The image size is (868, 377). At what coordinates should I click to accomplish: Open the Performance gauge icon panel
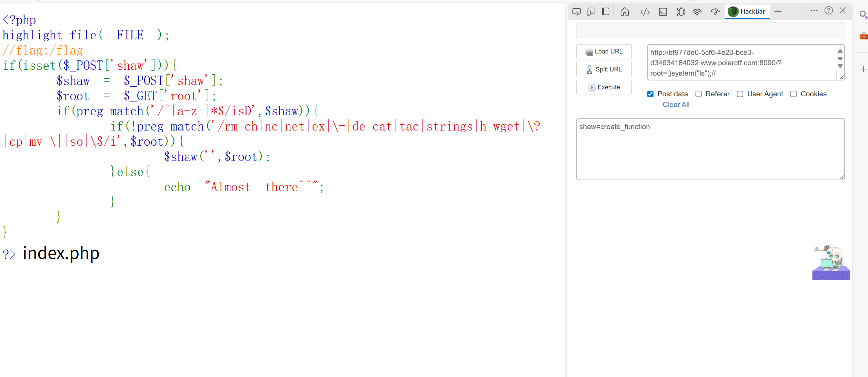[x=715, y=12]
